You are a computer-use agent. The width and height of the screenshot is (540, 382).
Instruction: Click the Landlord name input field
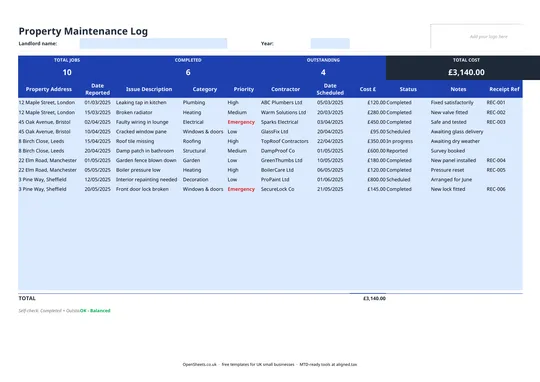pos(153,43)
